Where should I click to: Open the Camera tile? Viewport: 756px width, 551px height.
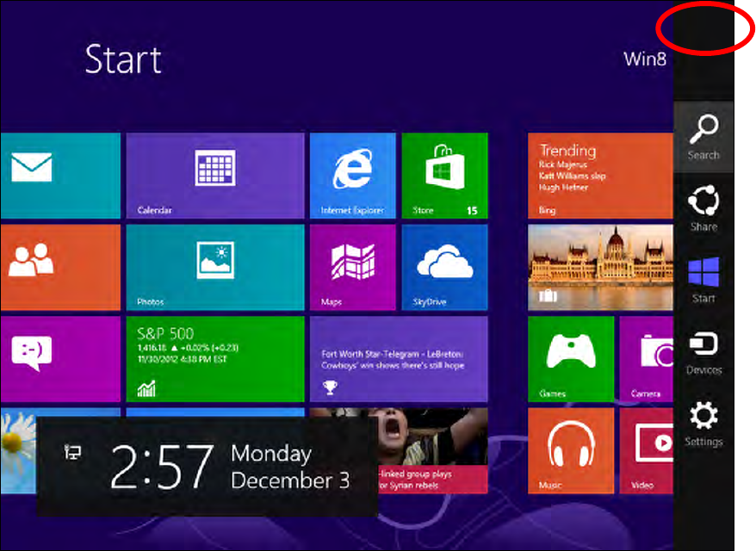[x=646, y=359]
